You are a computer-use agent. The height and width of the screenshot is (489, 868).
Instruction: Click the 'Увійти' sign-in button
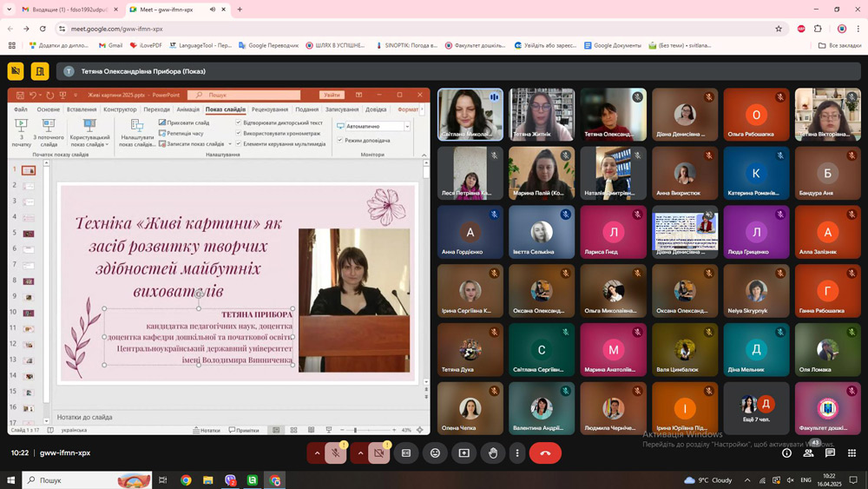332,95
